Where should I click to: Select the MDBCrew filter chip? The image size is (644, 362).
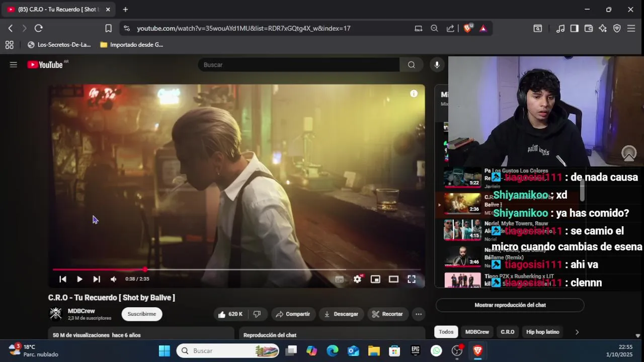coord(477,332)
